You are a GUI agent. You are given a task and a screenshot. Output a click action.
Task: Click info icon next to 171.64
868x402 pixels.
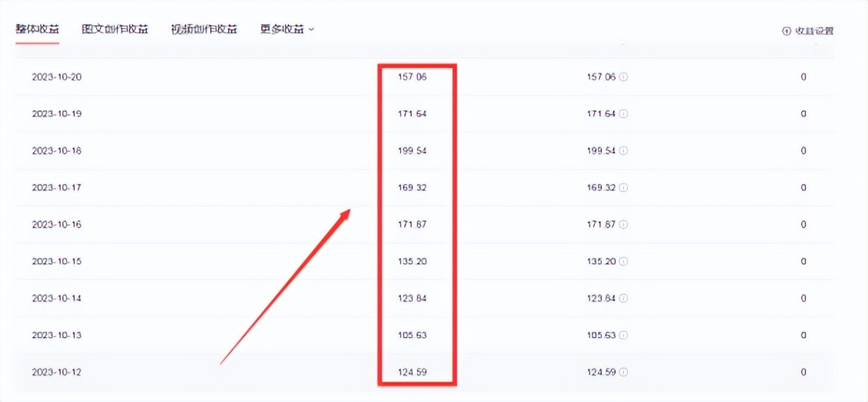tap(623, 114)
